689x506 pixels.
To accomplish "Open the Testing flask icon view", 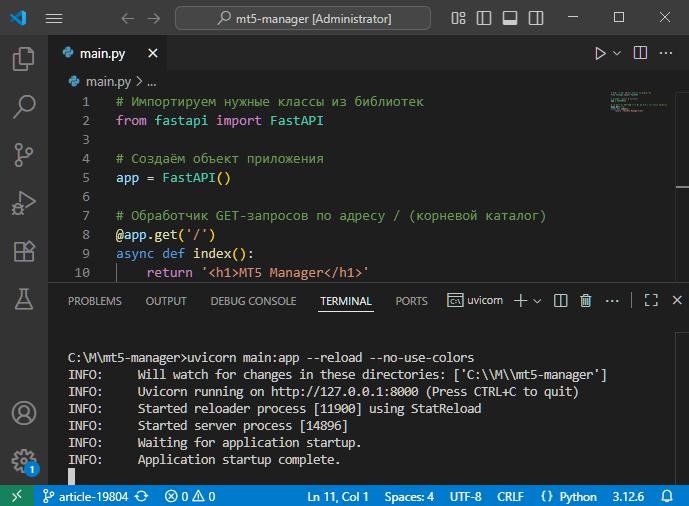I will [x=24, y=297].
